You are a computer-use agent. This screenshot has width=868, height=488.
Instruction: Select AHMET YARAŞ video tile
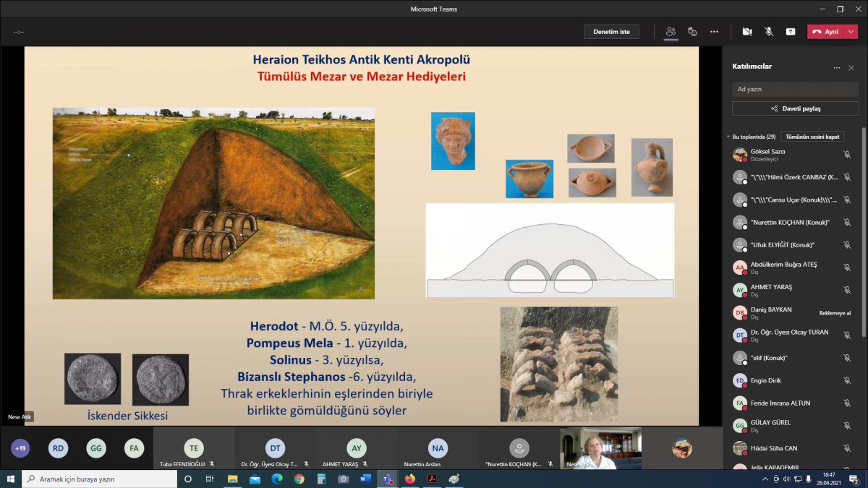356,448
